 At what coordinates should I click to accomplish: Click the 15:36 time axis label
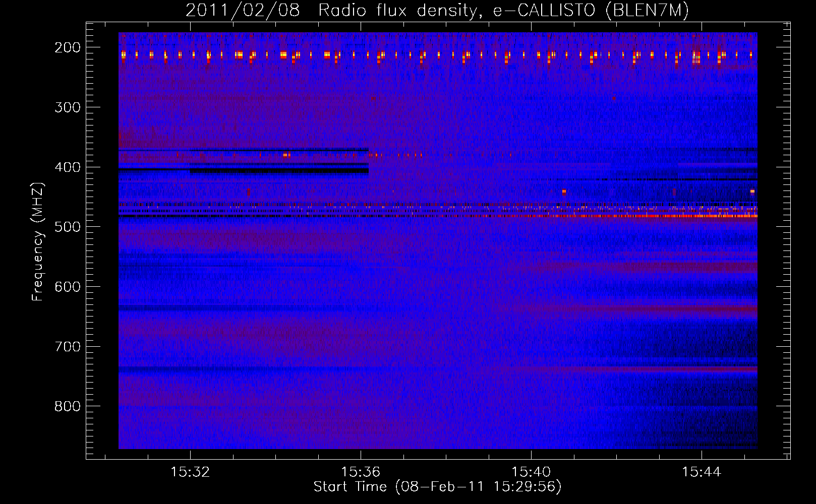tap(361, 472)
